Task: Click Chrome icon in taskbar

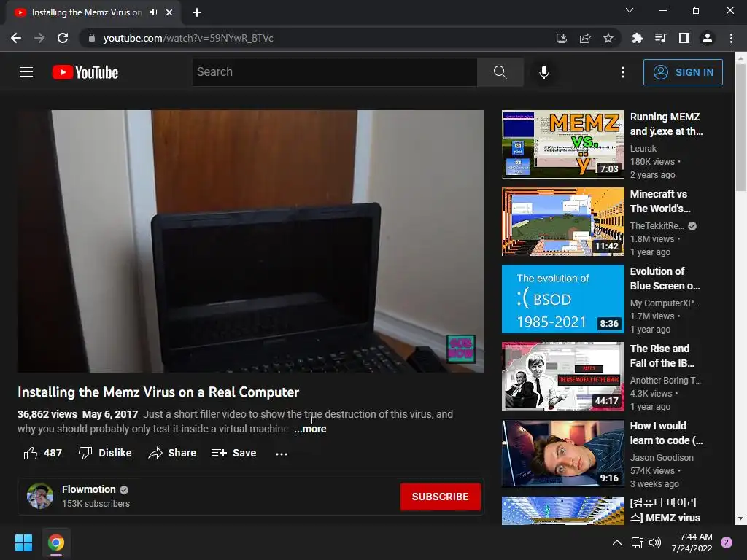Action: coord(55,542)
